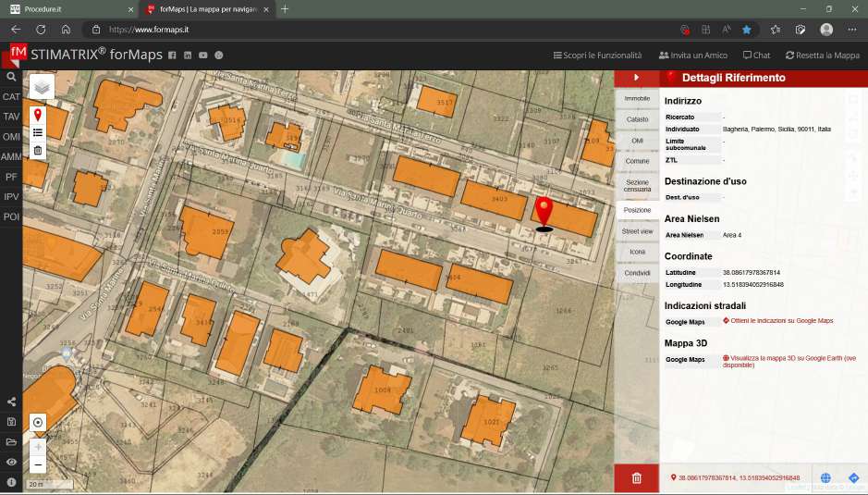Image resolution: width=868 pixels, height=495 pixels.
Task: Click the Resetta la Mappa button
Action: tap(823, 56)
